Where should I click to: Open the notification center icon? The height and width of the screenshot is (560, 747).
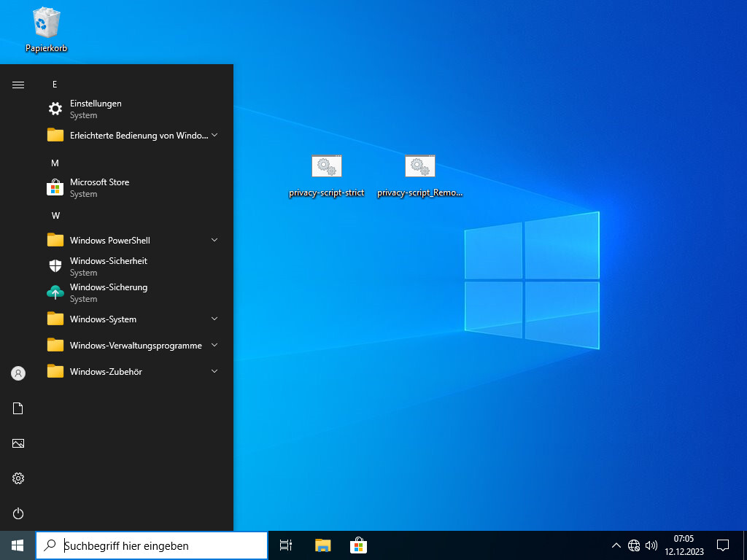pos(723,545)
